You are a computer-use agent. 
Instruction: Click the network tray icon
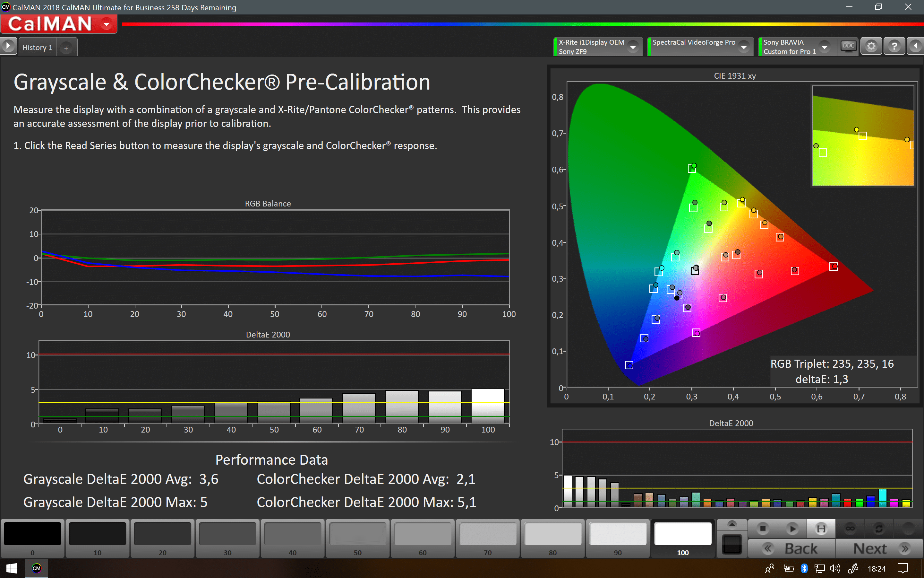[819, 568]
